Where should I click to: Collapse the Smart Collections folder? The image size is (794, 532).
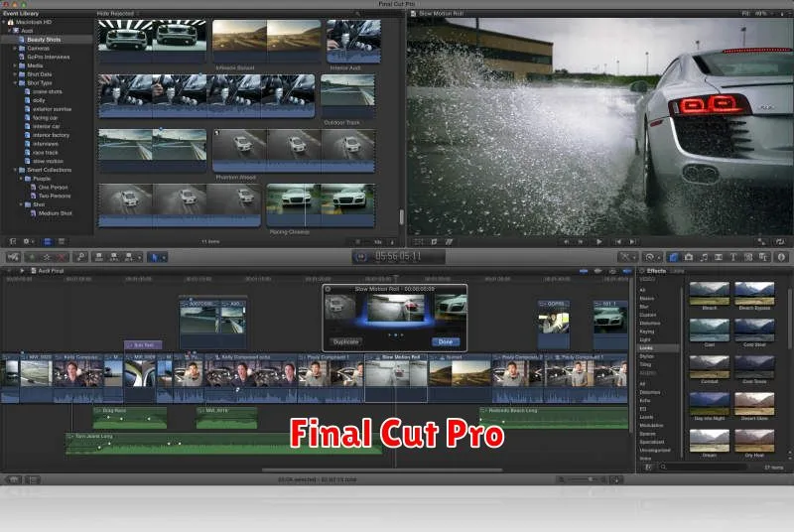[x=15, y=170]
